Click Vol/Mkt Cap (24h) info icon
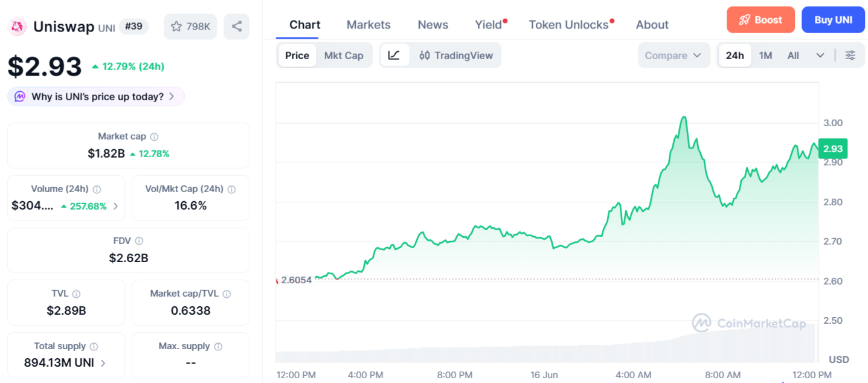The image size is (868, 383). [231, 189]
